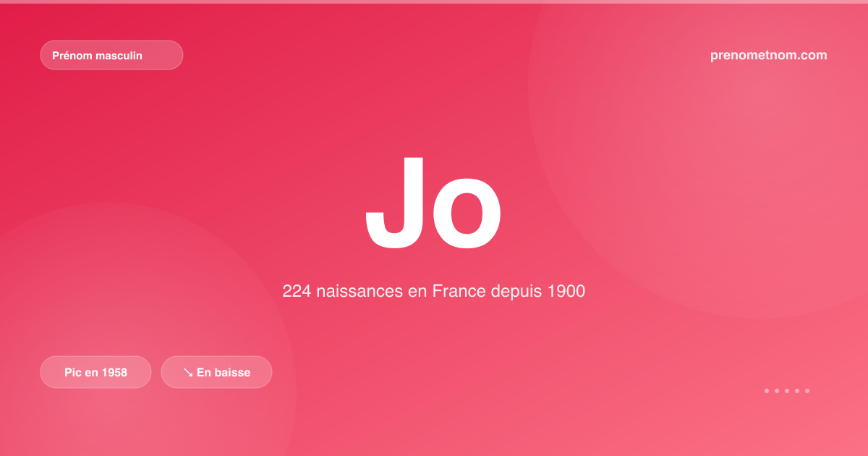Click the "En baisse" trend badge
The width and height of the screenshot is (868, 456).
(x=216, y=372)
